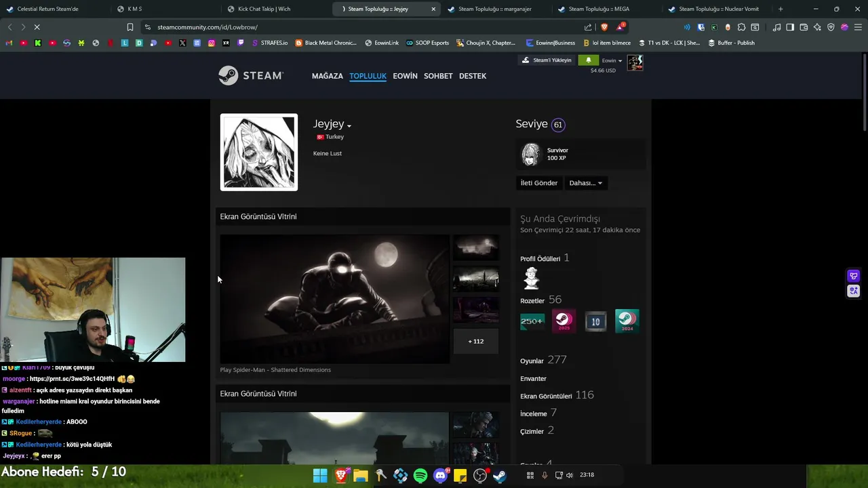Open the Brave Rewards triangle icon

[620, 27]
